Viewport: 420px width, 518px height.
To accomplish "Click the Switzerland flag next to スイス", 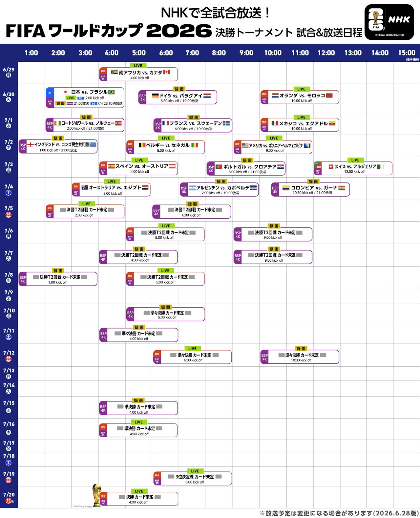I will click(x=331, y=166).
